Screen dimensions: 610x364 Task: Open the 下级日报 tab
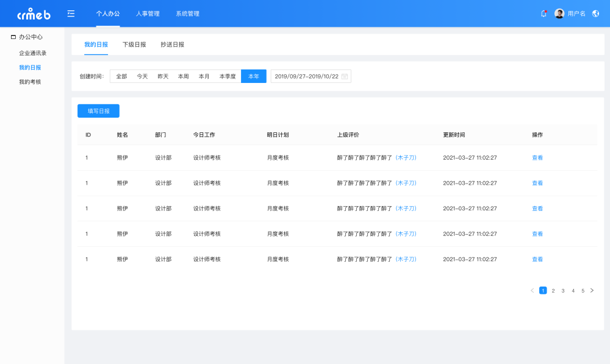(134, 45)
